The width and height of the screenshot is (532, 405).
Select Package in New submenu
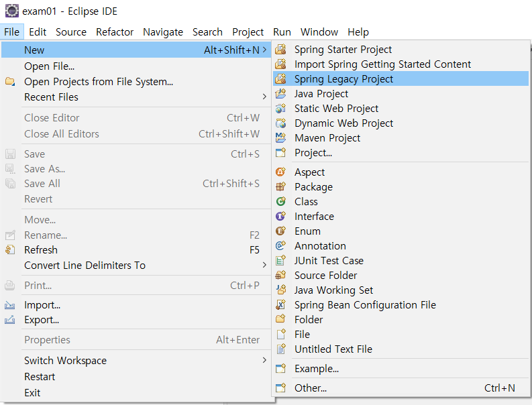(401, 186)
